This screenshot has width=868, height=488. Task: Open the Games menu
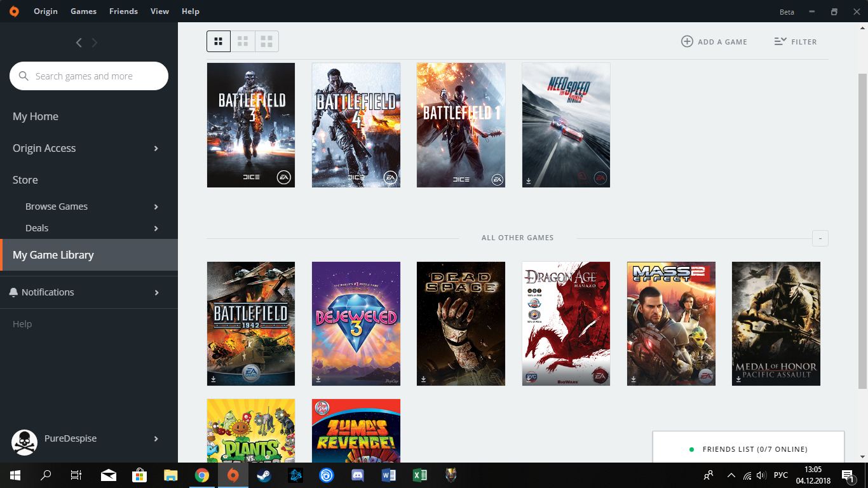tap(84, 11)
